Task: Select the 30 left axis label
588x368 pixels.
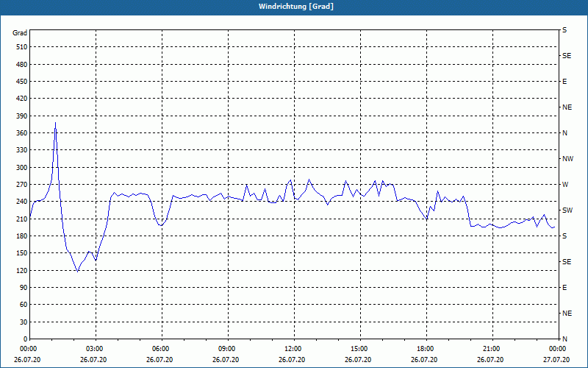Action: [x=23, y=322]
